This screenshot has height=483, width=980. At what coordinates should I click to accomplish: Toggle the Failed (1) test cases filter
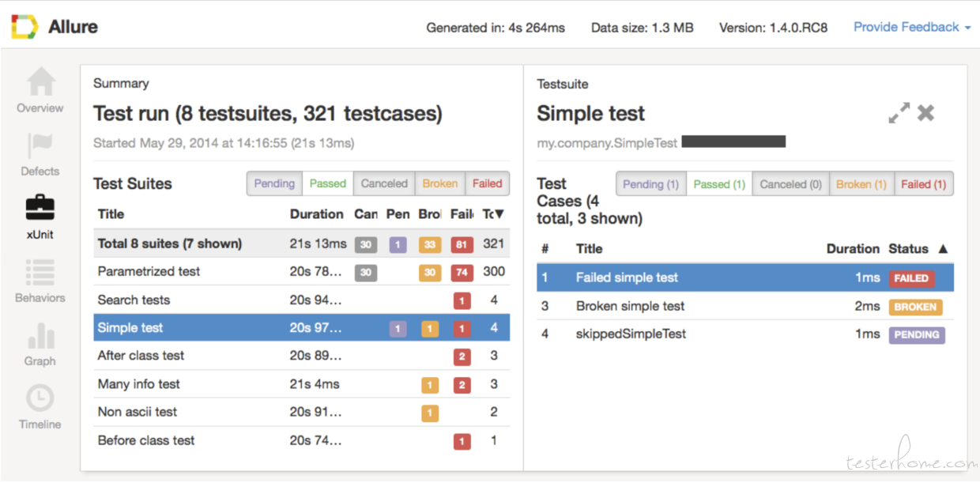(923, 184)
